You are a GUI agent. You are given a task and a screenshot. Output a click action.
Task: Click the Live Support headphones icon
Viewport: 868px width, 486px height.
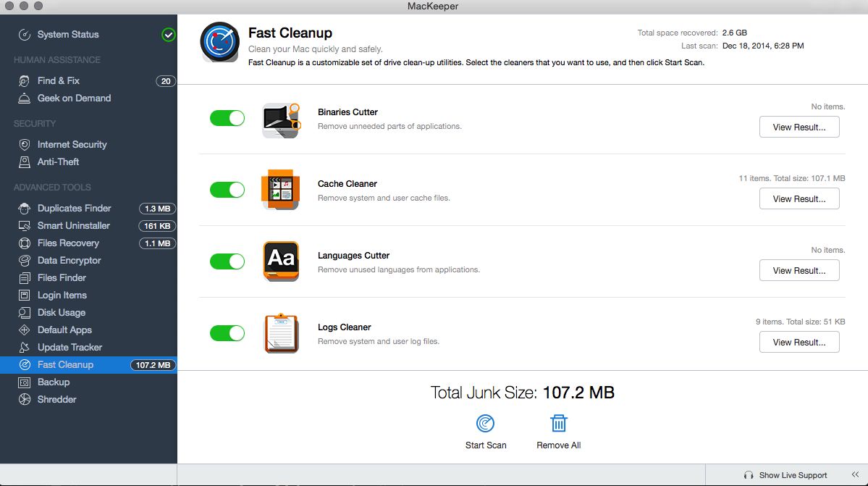[749, 475]
